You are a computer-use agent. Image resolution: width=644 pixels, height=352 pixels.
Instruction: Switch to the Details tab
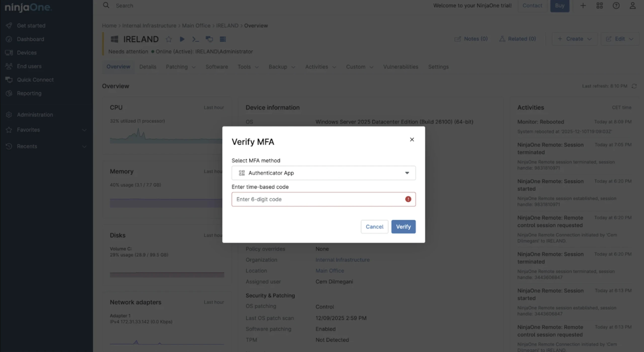coord(148,67)
